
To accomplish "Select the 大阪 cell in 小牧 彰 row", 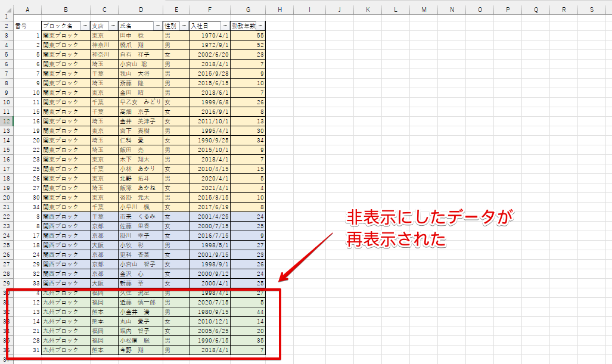I will tap(104, 245).
